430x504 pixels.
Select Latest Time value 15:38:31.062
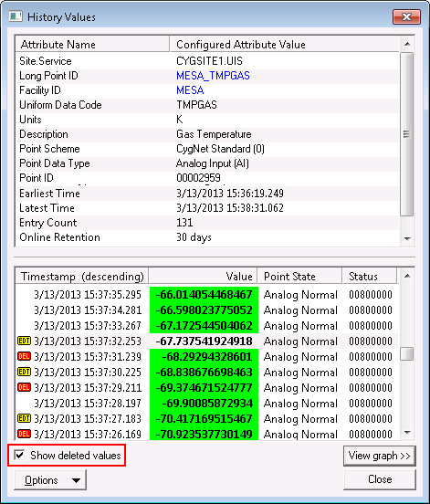tap(230, 208)
